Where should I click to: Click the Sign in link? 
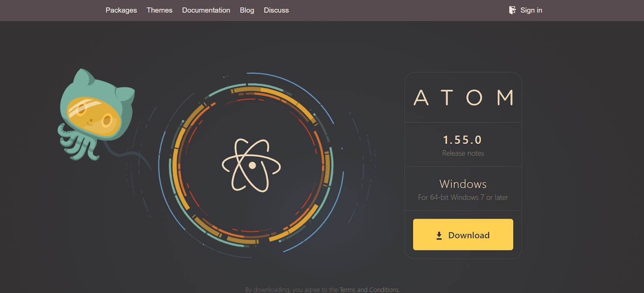coord(531,10)
